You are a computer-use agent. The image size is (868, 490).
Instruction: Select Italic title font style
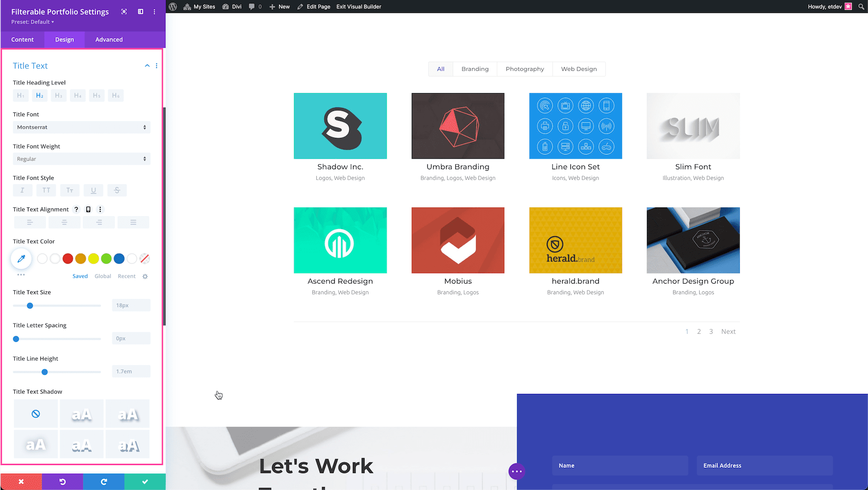(x=22, y=190)
